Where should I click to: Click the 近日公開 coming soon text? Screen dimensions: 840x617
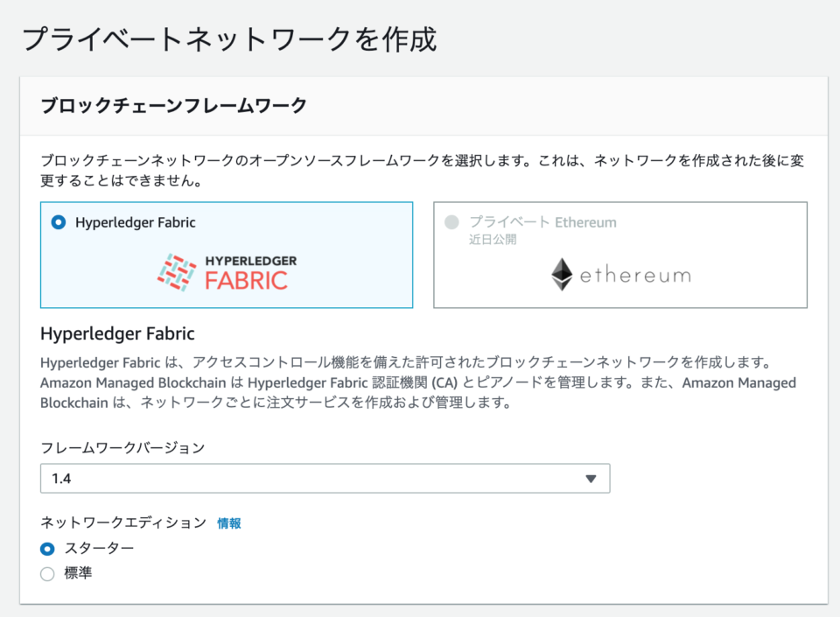[x=493, y=240]
